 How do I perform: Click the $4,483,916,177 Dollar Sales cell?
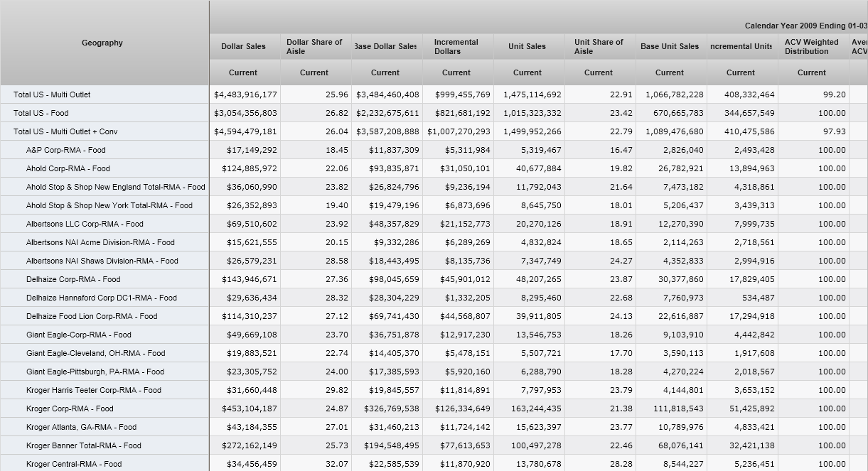pos(245,94)
